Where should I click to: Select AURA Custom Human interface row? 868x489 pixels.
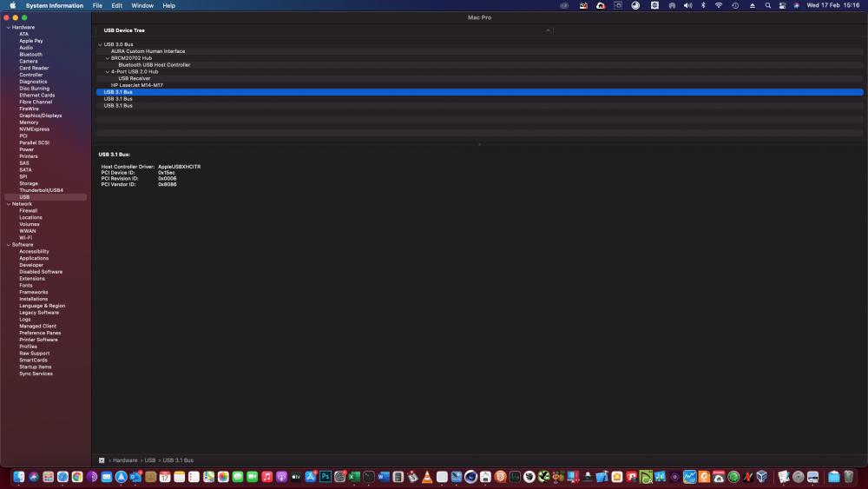click(479, 51)
